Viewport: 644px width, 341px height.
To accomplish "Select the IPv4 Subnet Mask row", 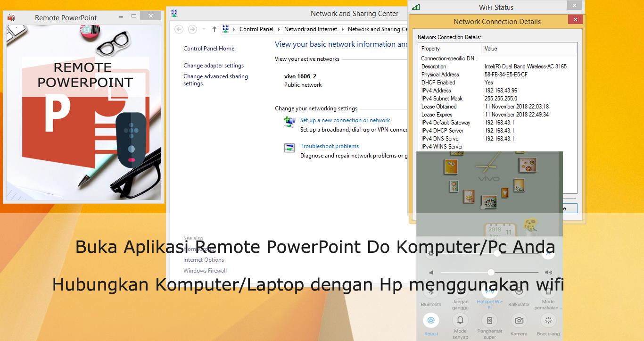I will pyautogui.click(x=497, y=99).
